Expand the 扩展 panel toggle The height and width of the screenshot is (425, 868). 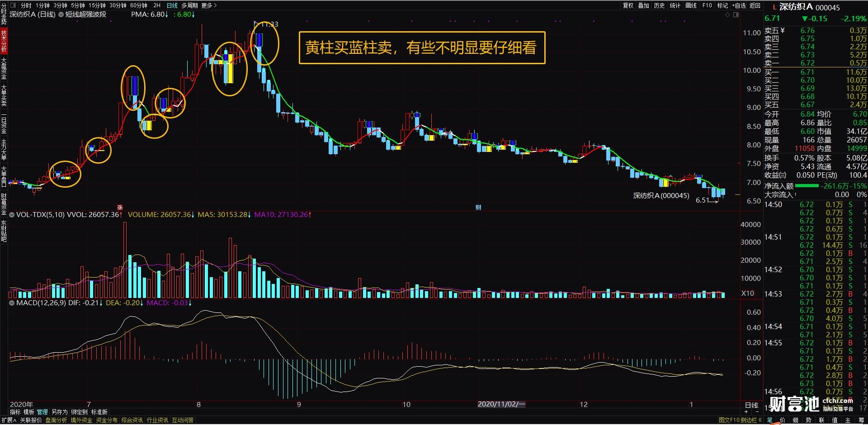[9, 420]
